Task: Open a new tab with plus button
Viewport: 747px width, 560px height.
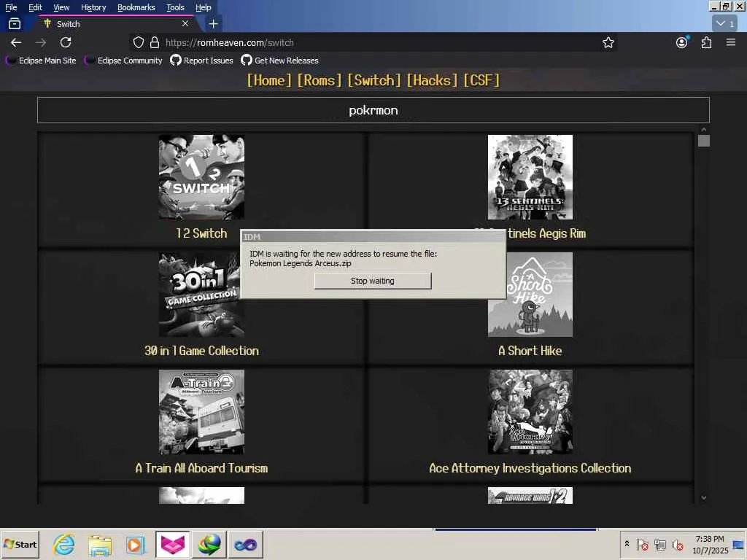Action: pyautogui.click(x=214, y=23)
